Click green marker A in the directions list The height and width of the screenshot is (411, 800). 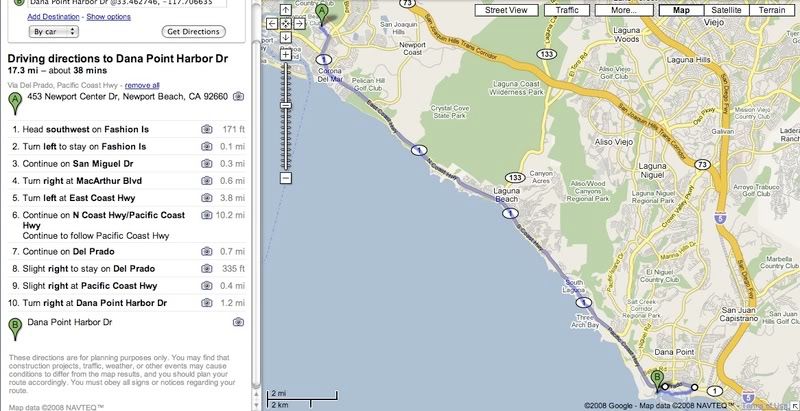(15, 104)
